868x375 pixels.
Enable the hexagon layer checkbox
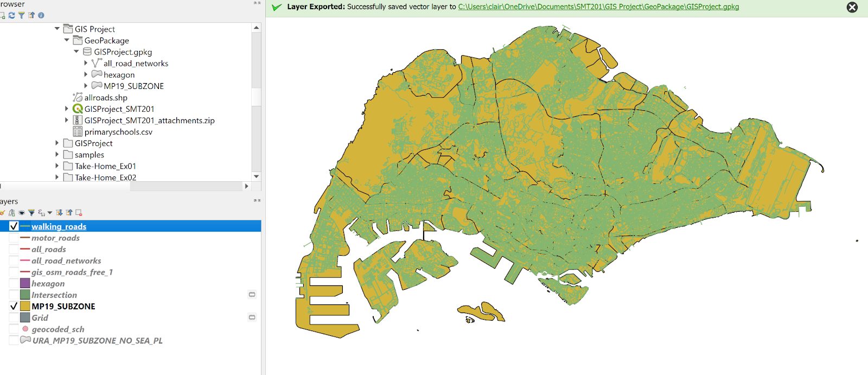pos(14,284)
